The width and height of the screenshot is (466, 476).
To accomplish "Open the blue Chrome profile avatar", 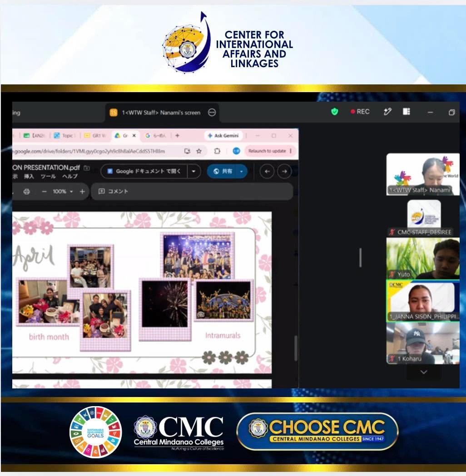I will [x=236, y=151].
